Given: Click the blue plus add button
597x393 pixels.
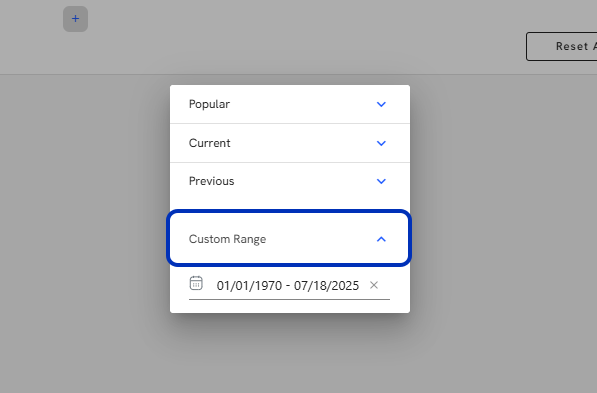Looking at the screenshot, I should [x=75, y=19].
